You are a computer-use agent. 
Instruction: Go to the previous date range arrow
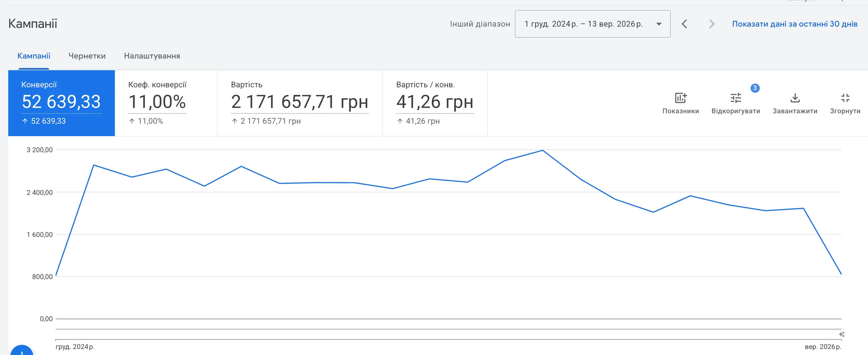(684, 24)
